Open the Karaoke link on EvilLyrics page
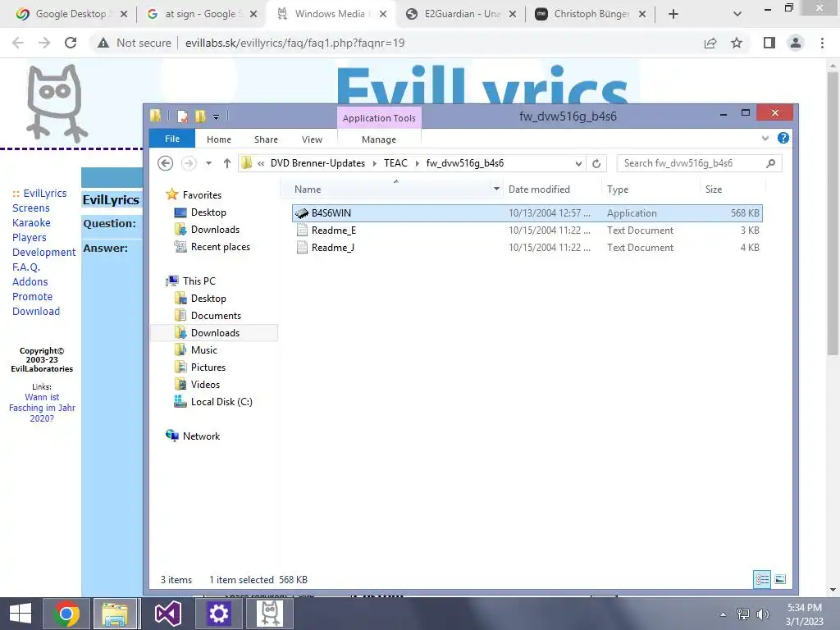Screen dimensions: 840x630 [x=32, y=223]
